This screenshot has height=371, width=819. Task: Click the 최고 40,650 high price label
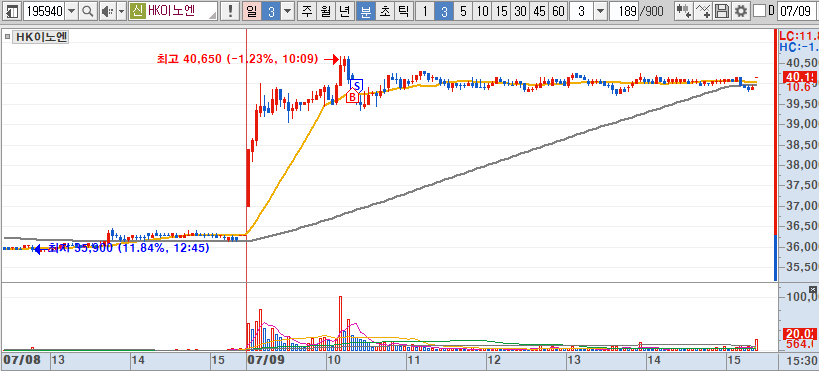point(237,59)
